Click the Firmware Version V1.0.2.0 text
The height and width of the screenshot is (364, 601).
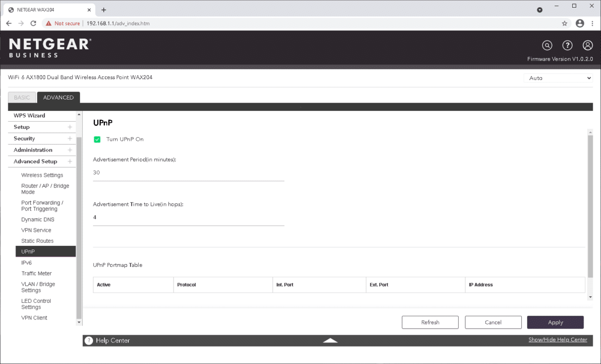pos(560,59)
